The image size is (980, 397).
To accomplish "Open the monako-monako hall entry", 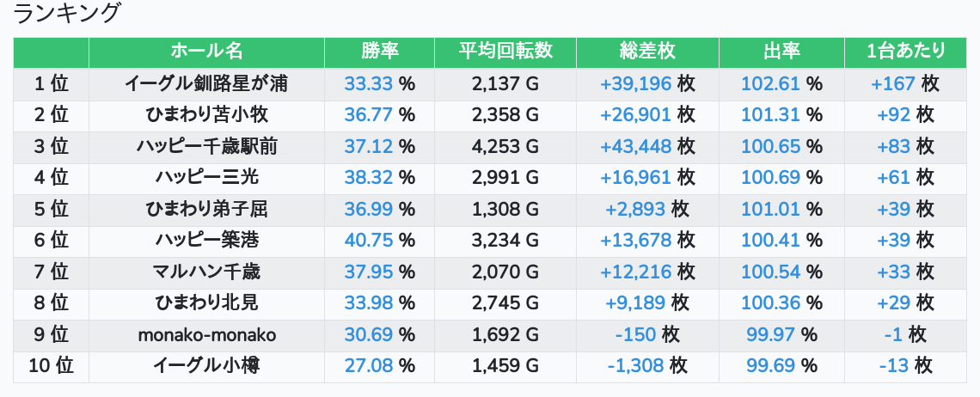I will pos(207,335).
